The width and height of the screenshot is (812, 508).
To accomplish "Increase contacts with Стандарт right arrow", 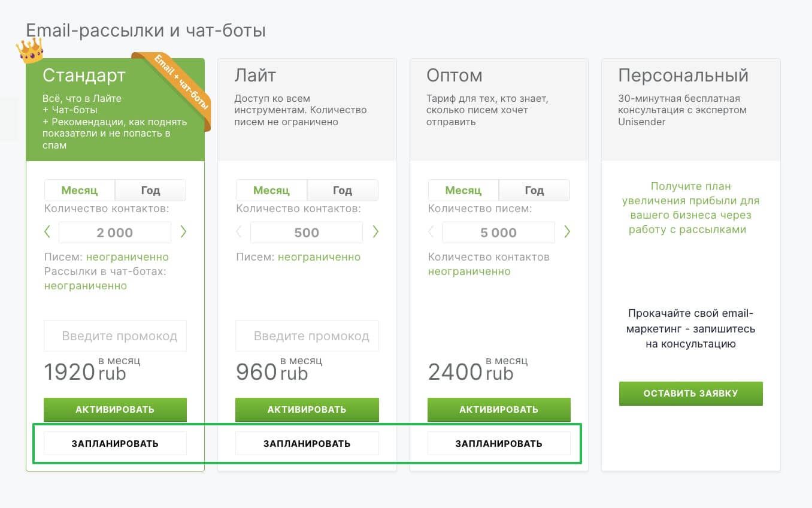I will (183, 232).
